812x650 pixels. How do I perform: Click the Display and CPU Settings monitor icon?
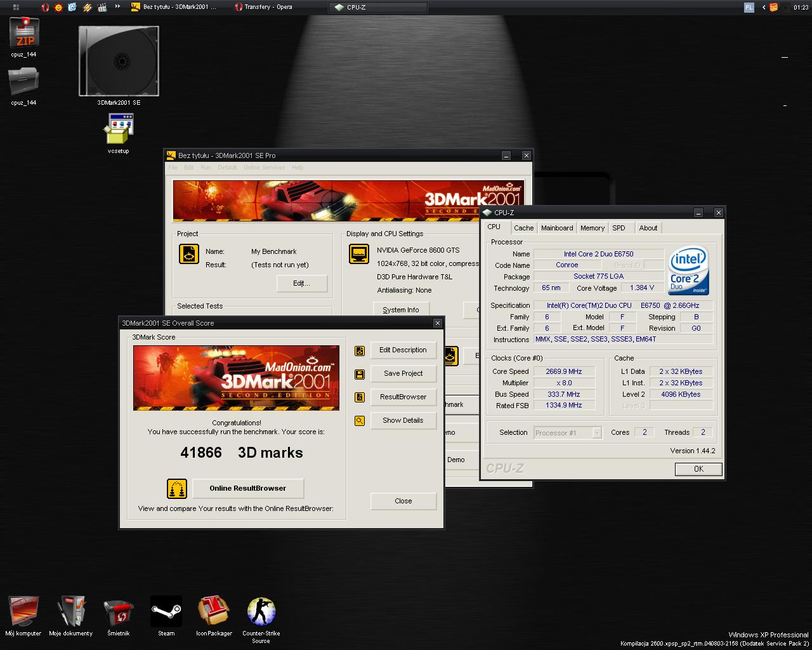point(359,254)
